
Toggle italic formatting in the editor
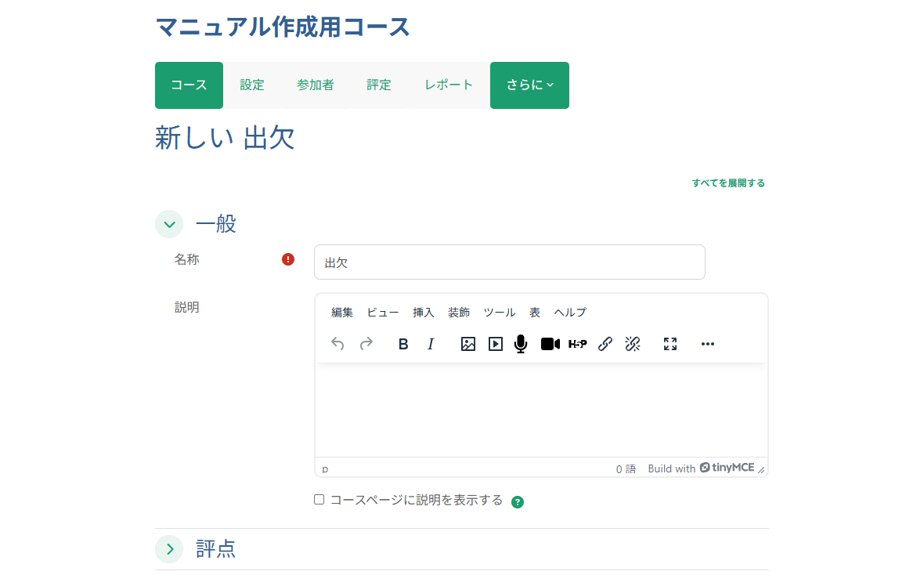pyautogui.click(x=431, y=344)
